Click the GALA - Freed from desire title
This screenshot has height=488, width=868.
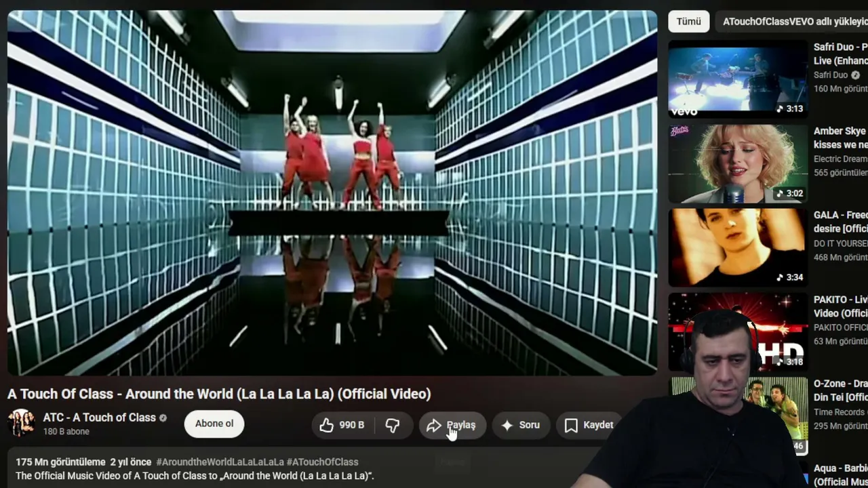(841, 222)
